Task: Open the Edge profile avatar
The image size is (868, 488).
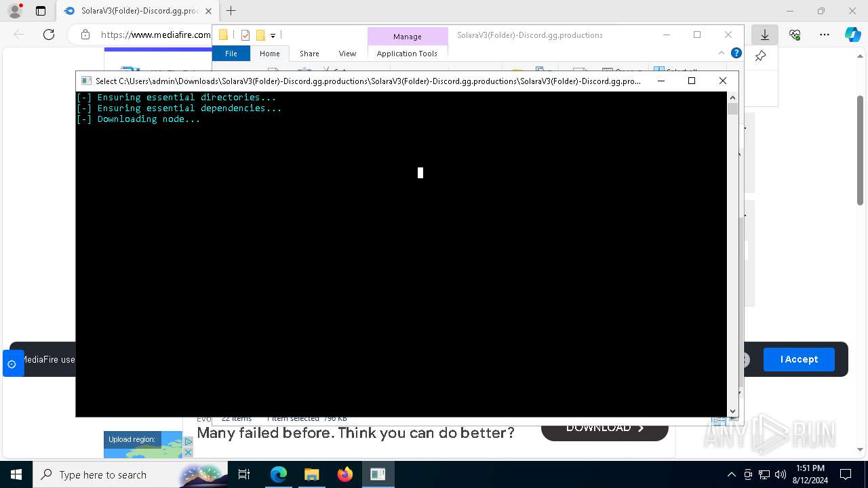Action: [15, 11]
